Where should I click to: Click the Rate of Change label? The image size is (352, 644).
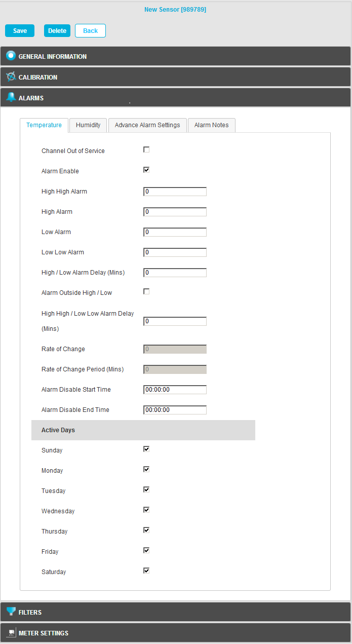click(x=63, y=349)
